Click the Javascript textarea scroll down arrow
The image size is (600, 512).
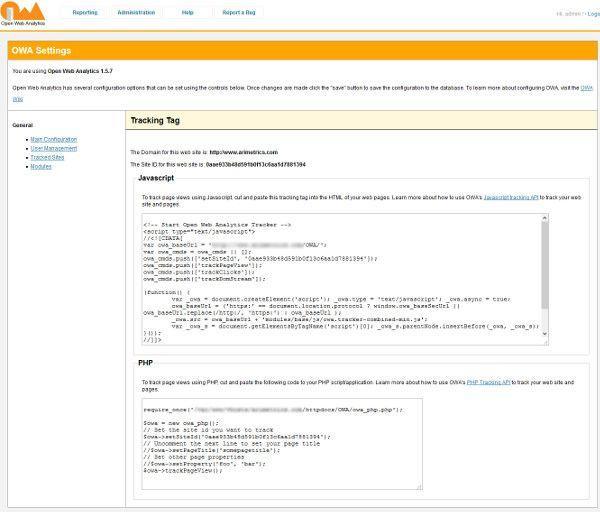tap(545, 334)
